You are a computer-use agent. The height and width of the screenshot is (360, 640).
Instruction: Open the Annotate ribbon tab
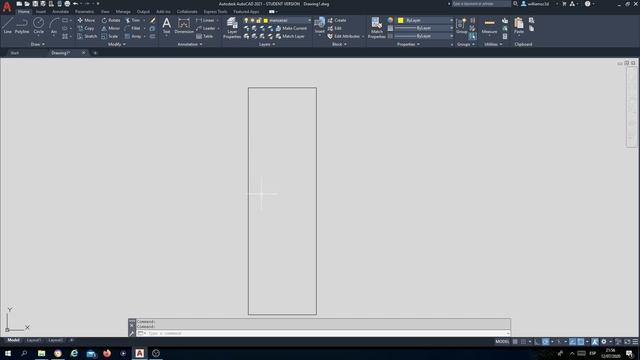click(60, 12)
